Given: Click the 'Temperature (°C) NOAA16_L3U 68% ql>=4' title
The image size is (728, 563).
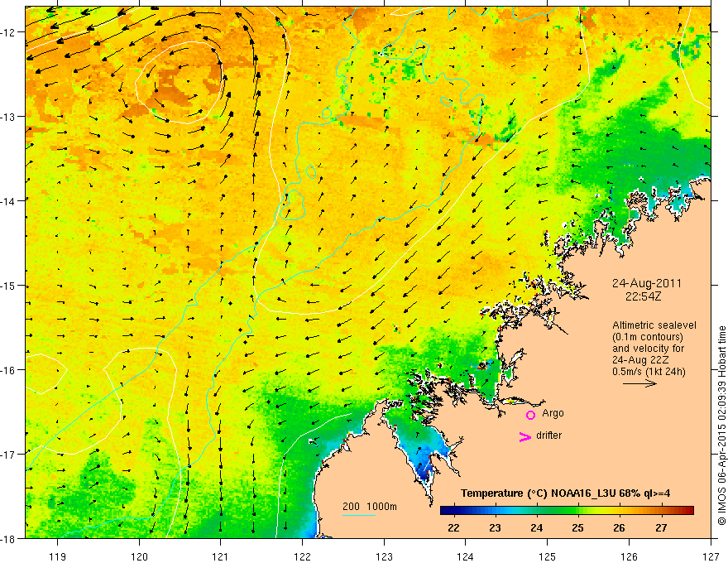Looking at the screenshot, I should pyautogui.click(x=565, y=493).
